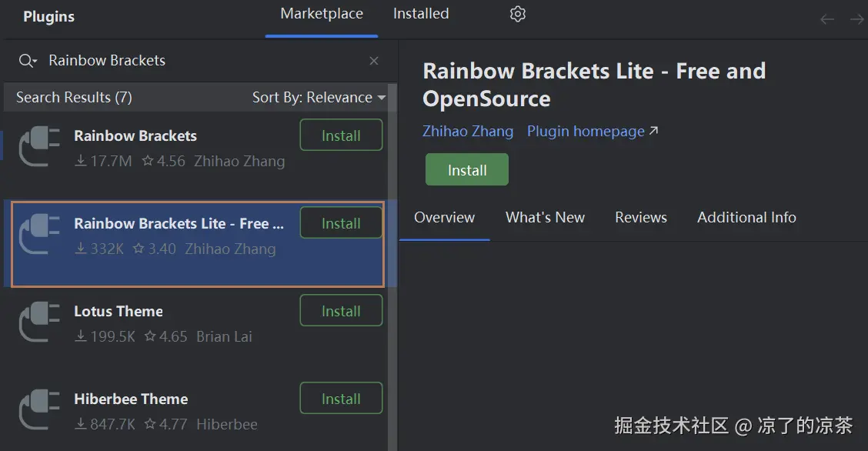This screenshot has height=451, width=868.
Task: Click the green Install button in details
Action: (x=467, y=170)
